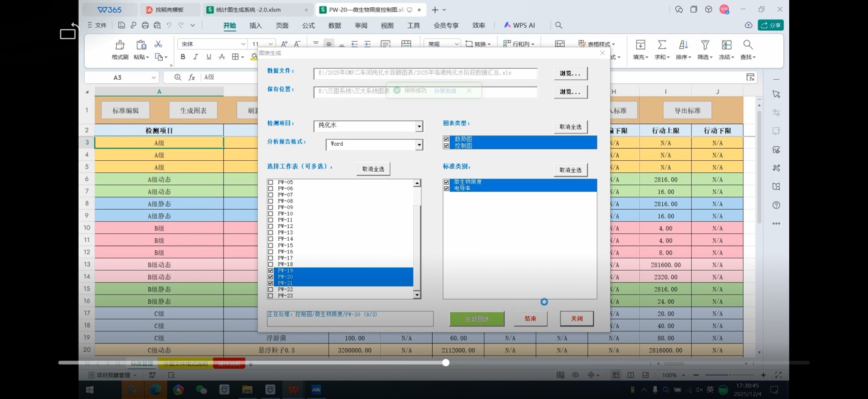Uncheck the PW-19 worksheet checkbox
Viewport: 868px width, 399px height.
tap(271, 271)
